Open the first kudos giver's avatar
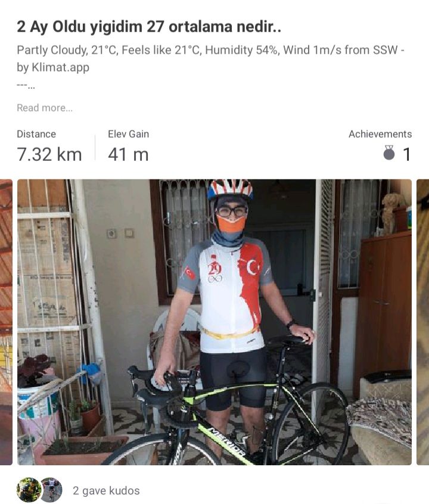Screen dimensions: 429x504 point(29,490)
